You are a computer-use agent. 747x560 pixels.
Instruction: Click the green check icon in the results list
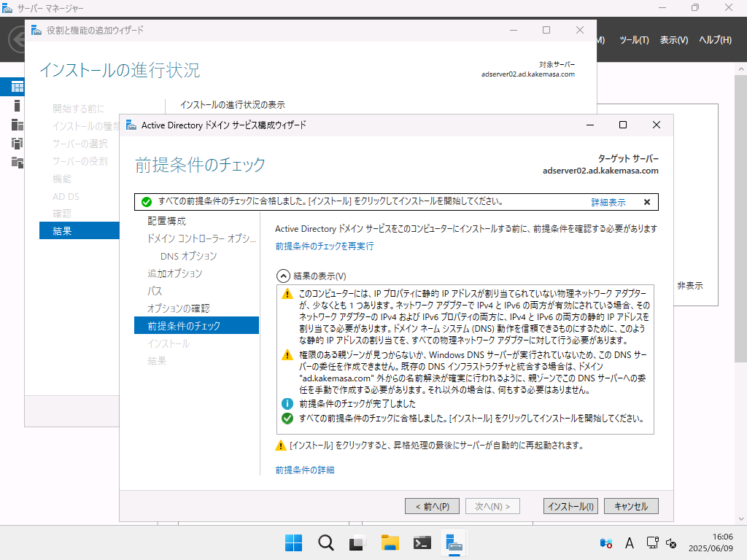click(x=287, y=419)
